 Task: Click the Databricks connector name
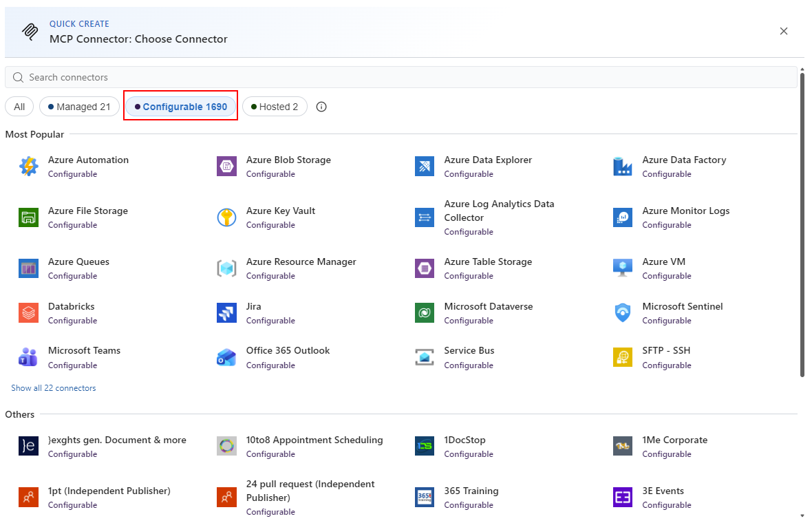click(72, 306)
